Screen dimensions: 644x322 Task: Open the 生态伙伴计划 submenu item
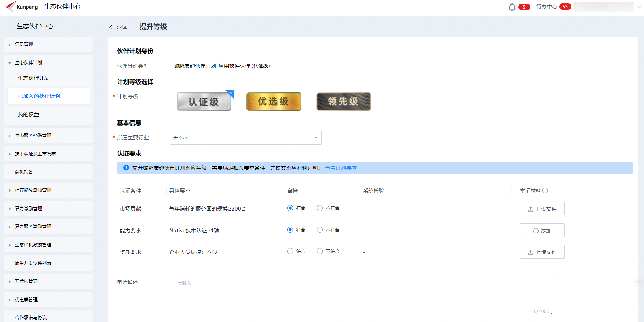[49, 78]
